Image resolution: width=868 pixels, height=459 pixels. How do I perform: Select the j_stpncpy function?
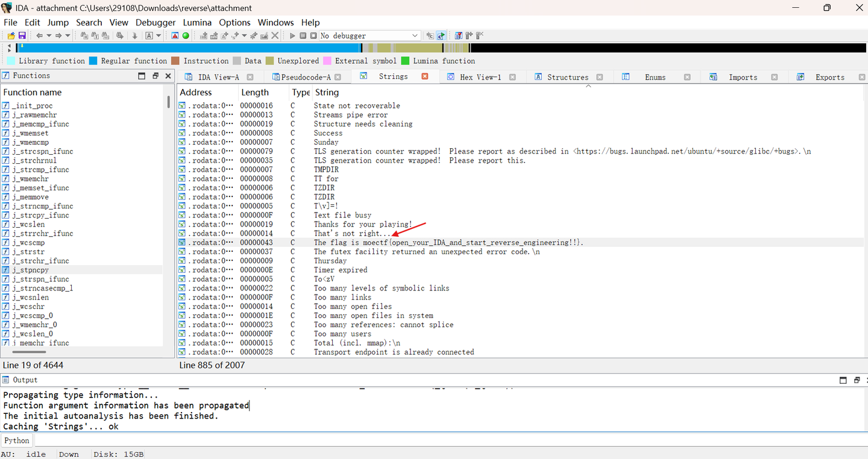(82, 270)
